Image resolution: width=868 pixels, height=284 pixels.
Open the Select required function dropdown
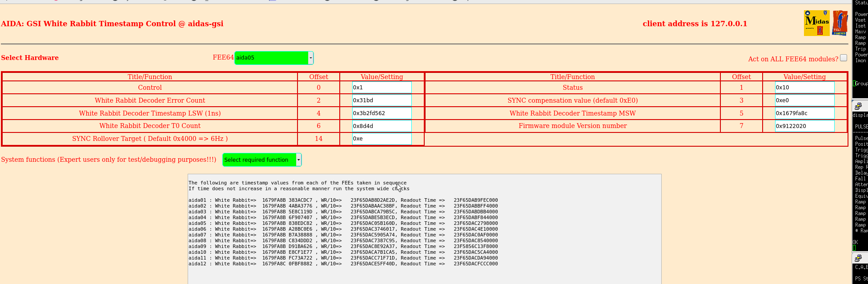tap(262, 160)
